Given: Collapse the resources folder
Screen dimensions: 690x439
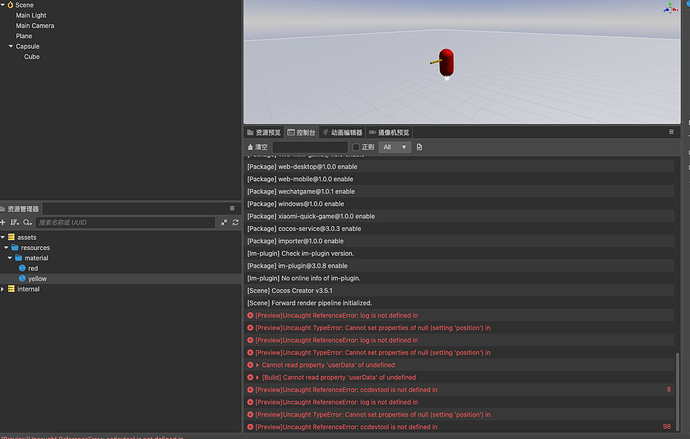Looking at the screenshot, I should pyautogui.click(x=6, y=248).
